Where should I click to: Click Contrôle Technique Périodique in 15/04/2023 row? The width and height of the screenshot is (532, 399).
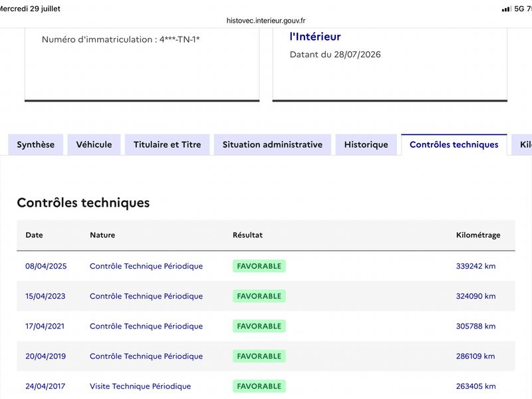(x=146, y=296)
